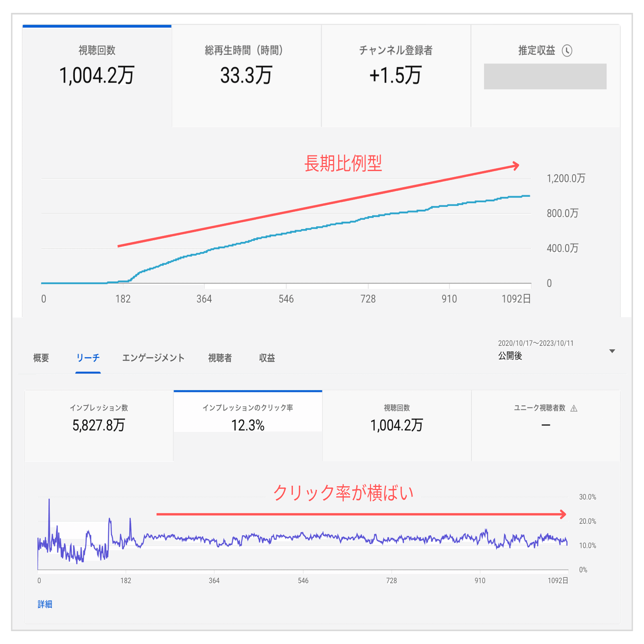This screenshot has height=644, width=644.
Task: Click the 1092日 label under the views chart
Action: click(516, 299)
